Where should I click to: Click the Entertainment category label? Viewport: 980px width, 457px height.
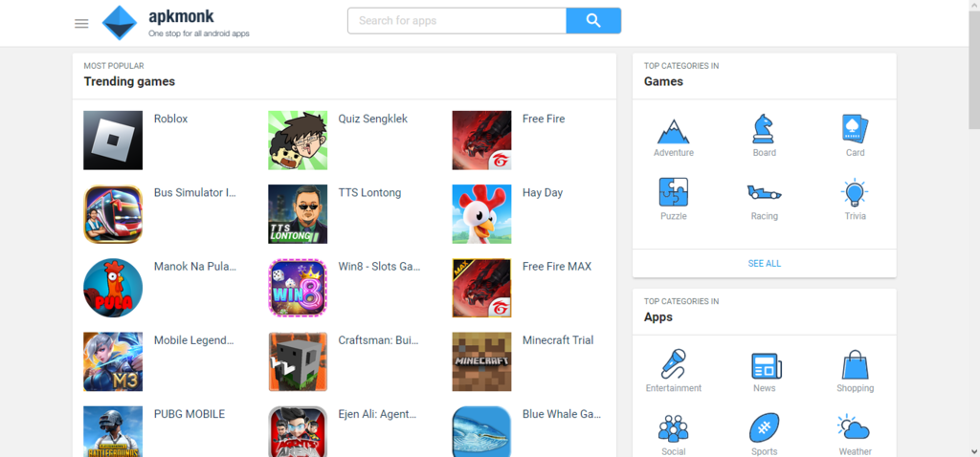673,388
